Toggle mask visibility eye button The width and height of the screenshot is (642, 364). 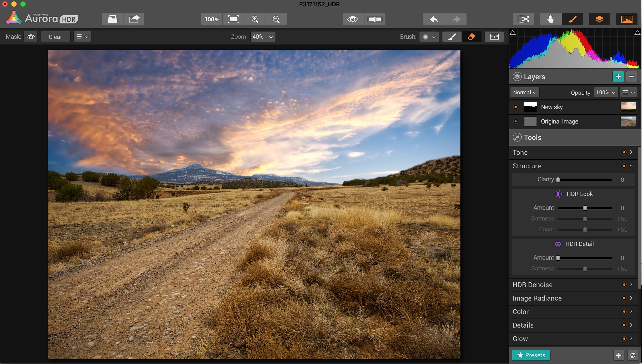click(x=31, y=37)
